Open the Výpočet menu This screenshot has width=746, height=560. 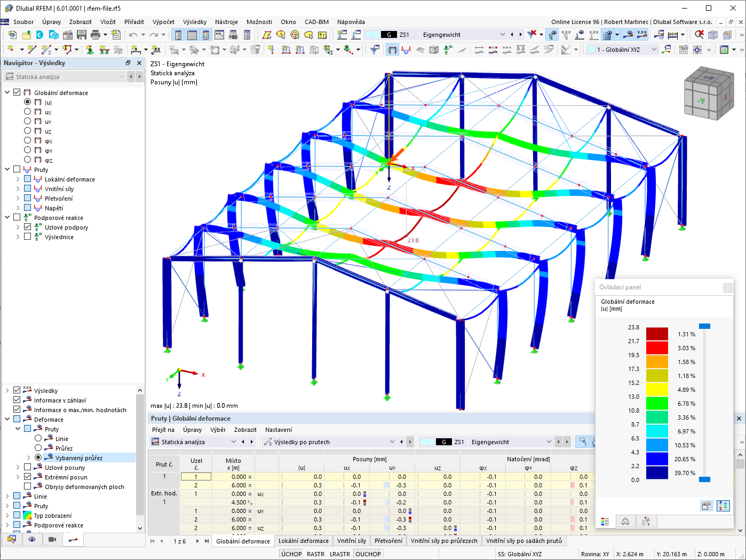point(163,22)
